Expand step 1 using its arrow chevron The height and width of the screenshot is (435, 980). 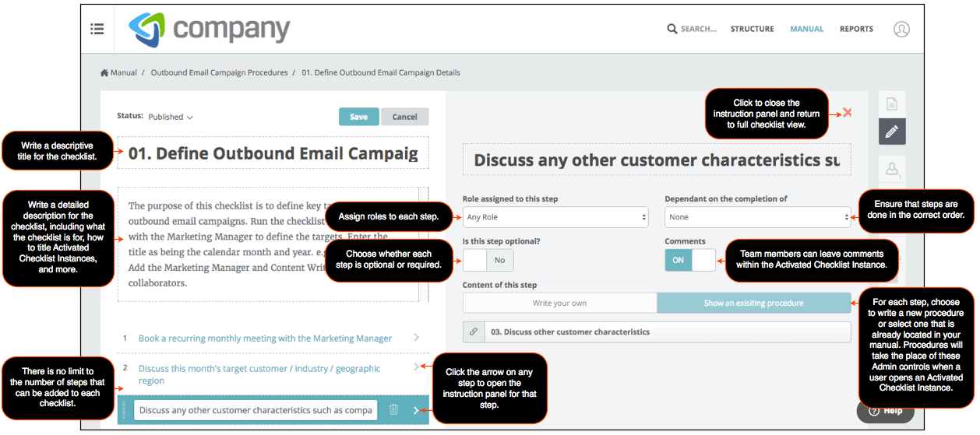point(417,338)
